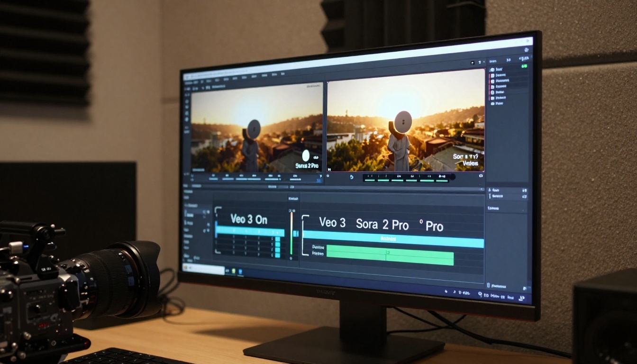Toggle the green switch at the top of the right panel
Screen dimensions: 637x364
(524, 66)
